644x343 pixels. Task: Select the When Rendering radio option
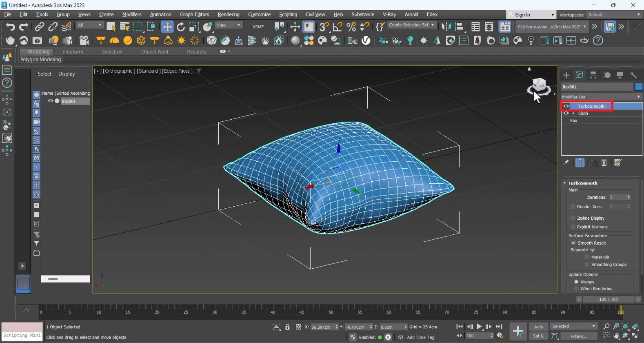click(x=576, y=289)
